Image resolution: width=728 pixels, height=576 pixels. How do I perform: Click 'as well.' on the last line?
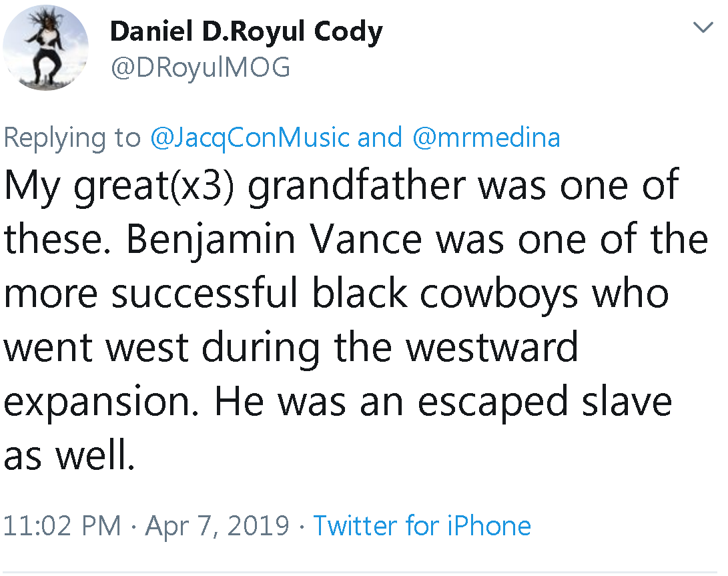click(69, 455)
